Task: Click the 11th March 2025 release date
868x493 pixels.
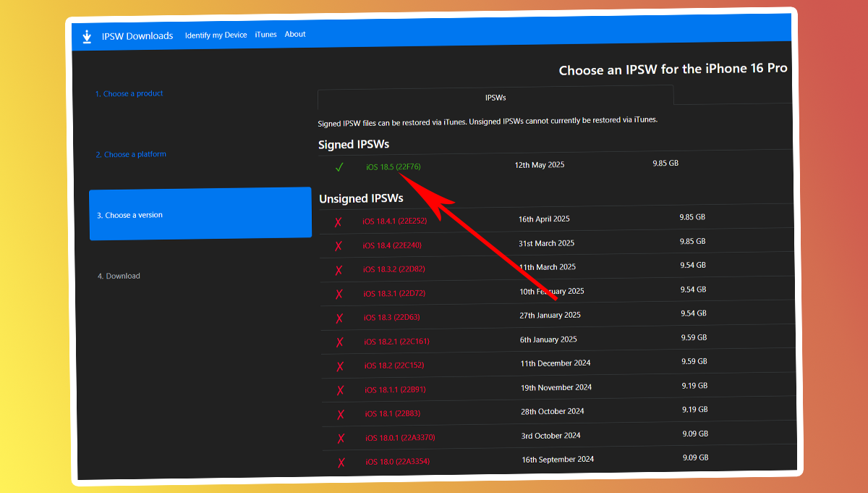Action: 548,267
